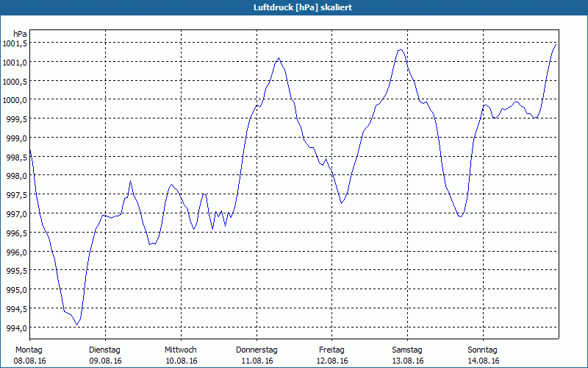Click the 995,0 axis value
The height and width of the screenshot is (368, 588).
[16, 290]
